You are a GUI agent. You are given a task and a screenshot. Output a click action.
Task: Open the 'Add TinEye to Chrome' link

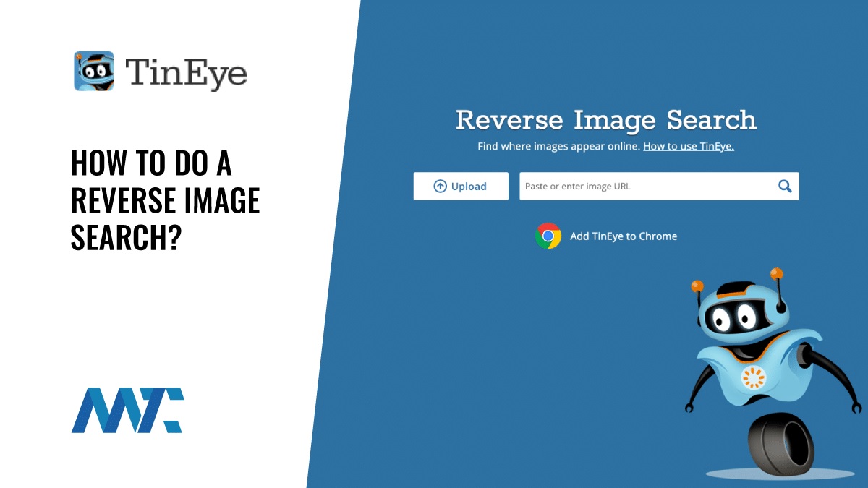click(623, 236)
